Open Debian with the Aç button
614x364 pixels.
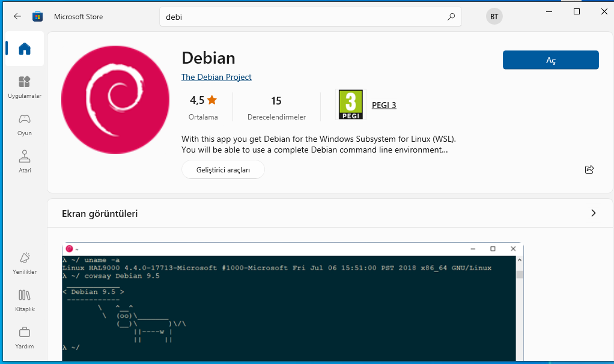(550, 60)
